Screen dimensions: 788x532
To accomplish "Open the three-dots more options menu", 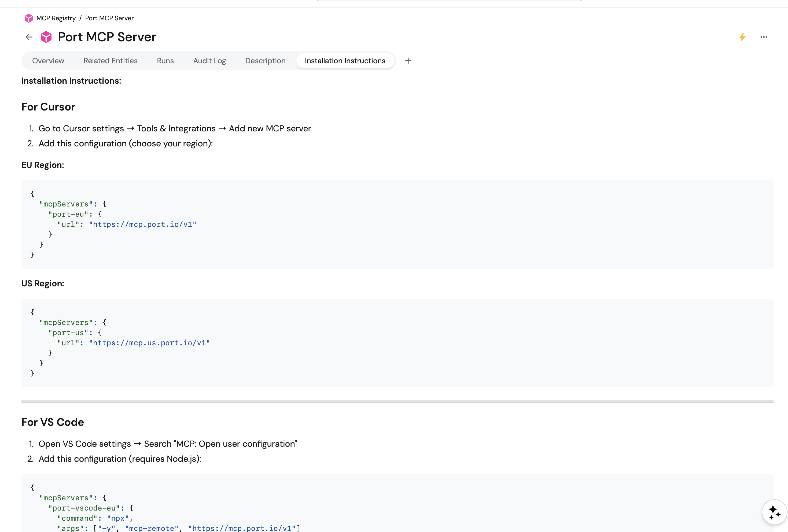I will coord(764,37).
